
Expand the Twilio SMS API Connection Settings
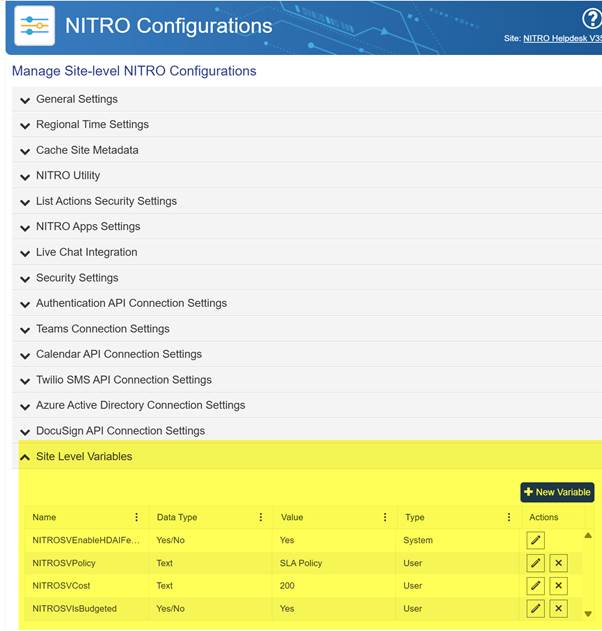tap(123, 380)
